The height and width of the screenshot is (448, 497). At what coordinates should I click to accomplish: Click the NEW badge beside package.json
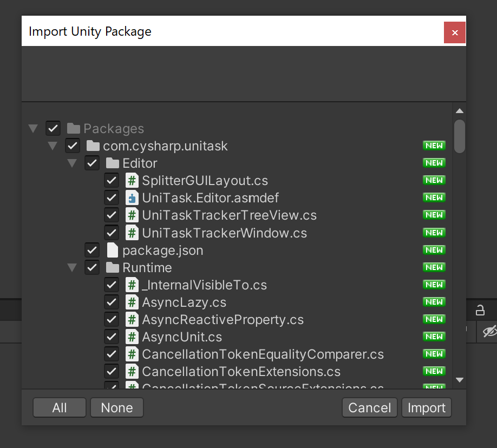click(x=434, y=249)
